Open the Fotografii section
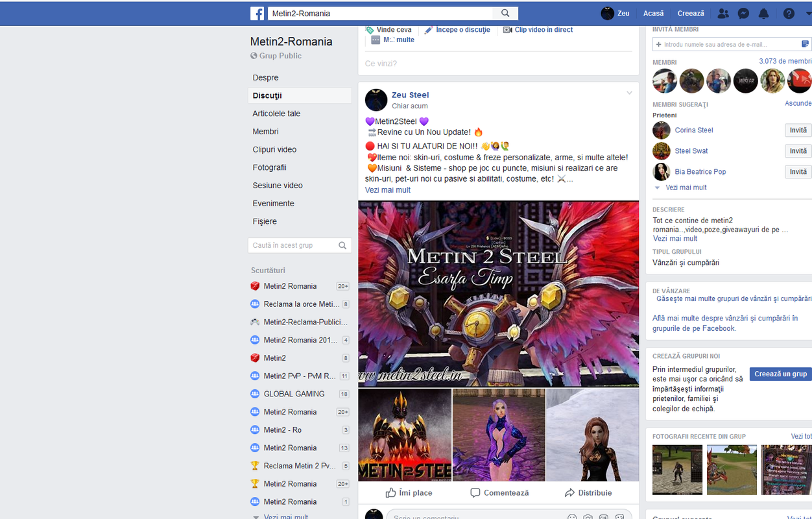812x519 pixels. (269, 167)
